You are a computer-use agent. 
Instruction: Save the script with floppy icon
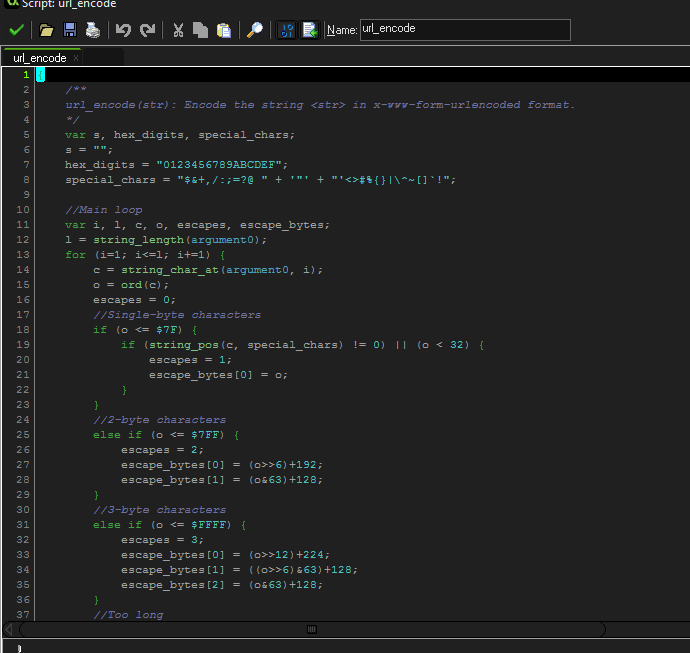click(x=70, y=30)
